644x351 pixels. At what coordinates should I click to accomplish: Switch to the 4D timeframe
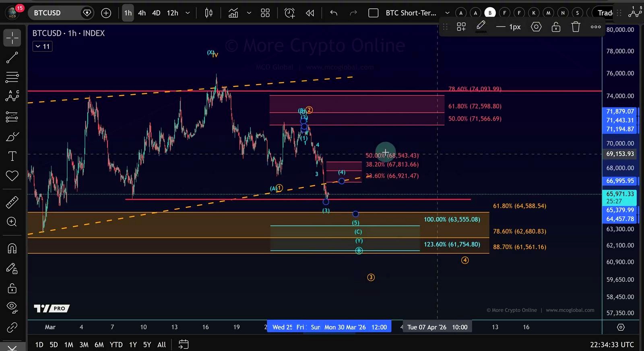coord(156,13)
